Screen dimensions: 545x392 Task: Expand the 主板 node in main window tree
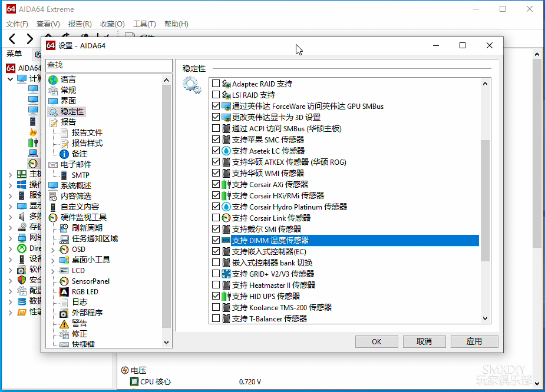11,175
